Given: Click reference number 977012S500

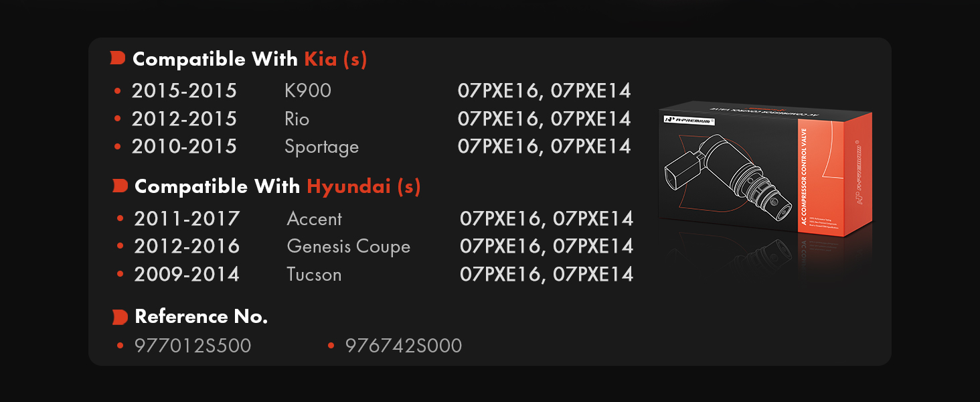Looking at the screenshot, I should click(x=193, y=346).
